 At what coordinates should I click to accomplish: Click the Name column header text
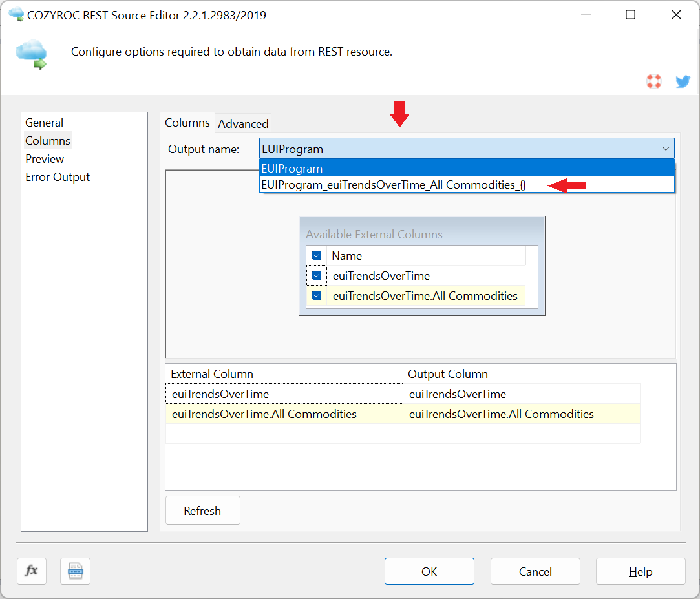coord(346,256)
